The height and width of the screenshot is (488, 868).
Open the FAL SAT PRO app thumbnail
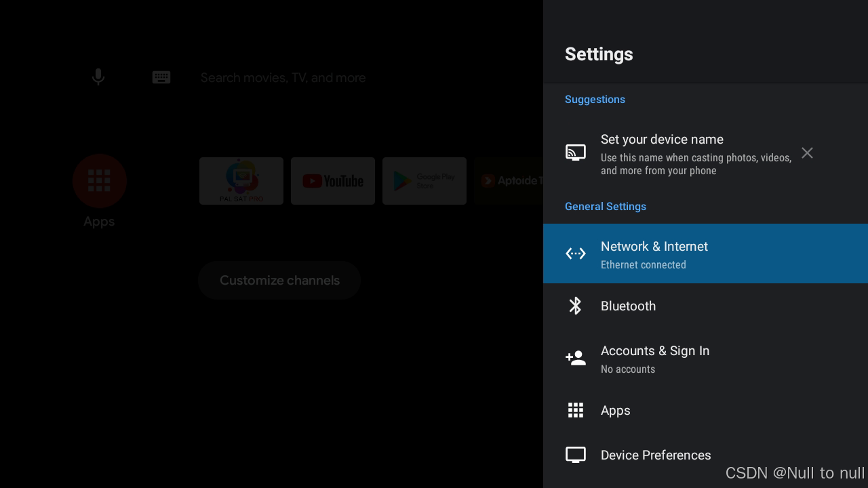point(241,181)
